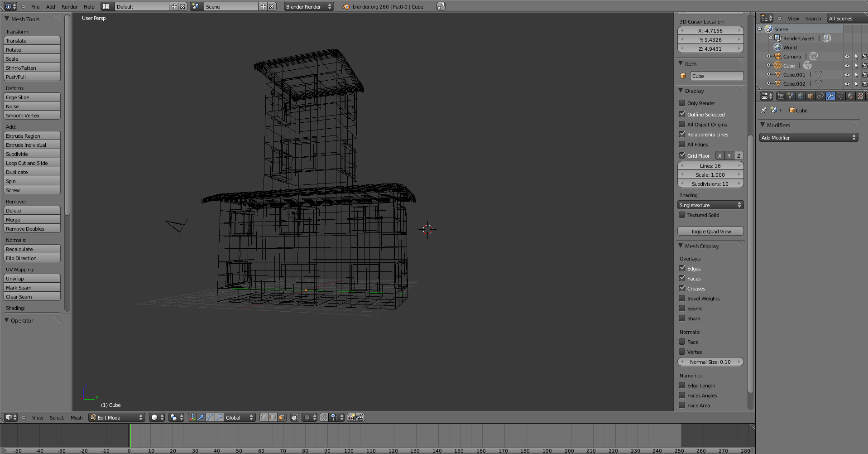Open World properties tab (globe icon)
Image resolution: width=868 pixels, height=454 pixels.
coord(801,96)
